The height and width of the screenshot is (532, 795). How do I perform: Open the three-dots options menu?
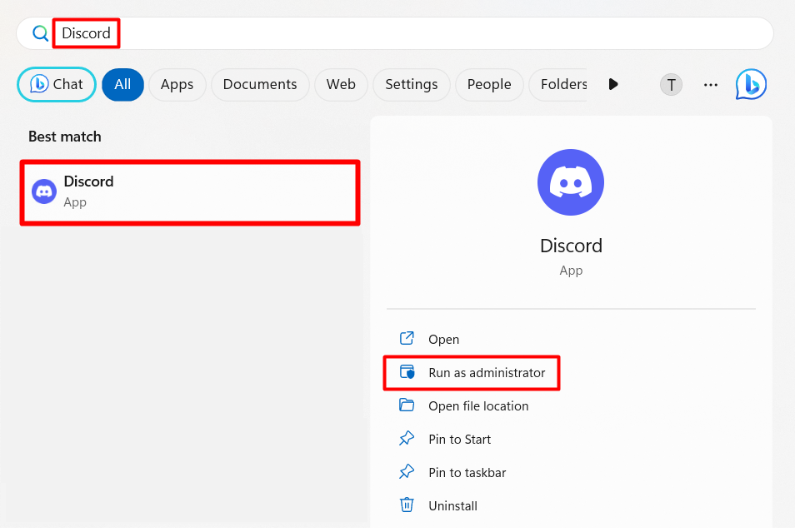coord(710,85)
